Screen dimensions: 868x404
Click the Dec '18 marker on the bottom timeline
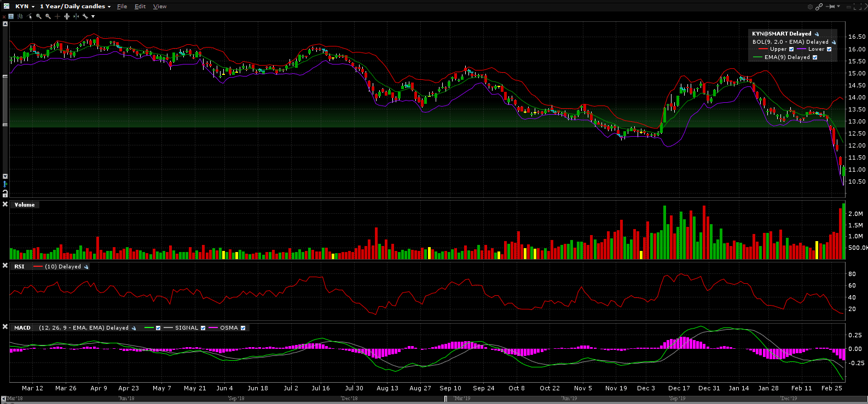(x=349, y=399)
